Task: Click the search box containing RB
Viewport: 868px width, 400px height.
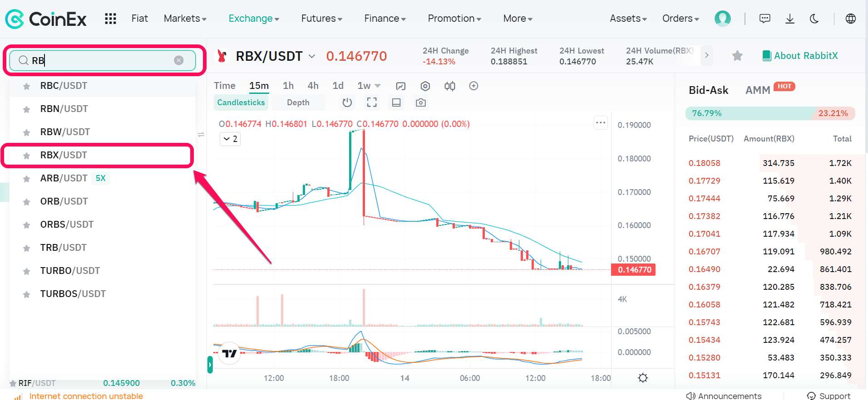Action: pos(103,60)
